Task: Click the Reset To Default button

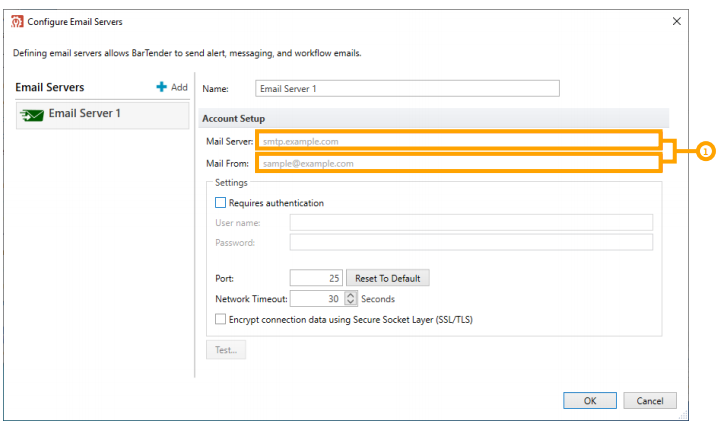Action: (388, 278)
